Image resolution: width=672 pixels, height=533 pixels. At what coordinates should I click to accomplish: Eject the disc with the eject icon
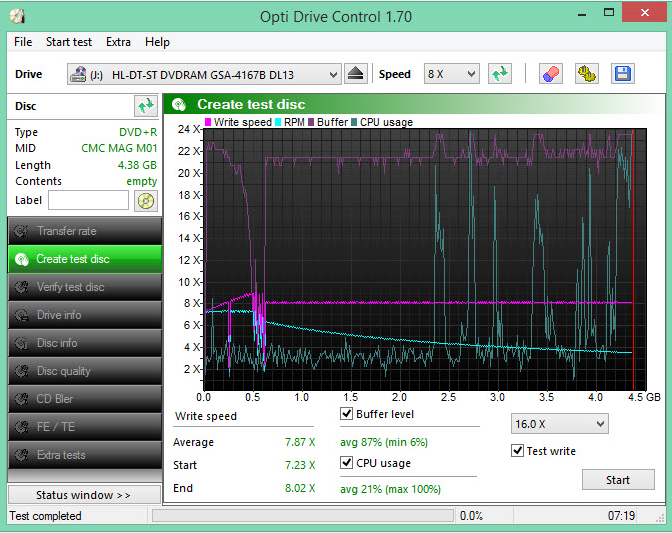coord(356,74)
